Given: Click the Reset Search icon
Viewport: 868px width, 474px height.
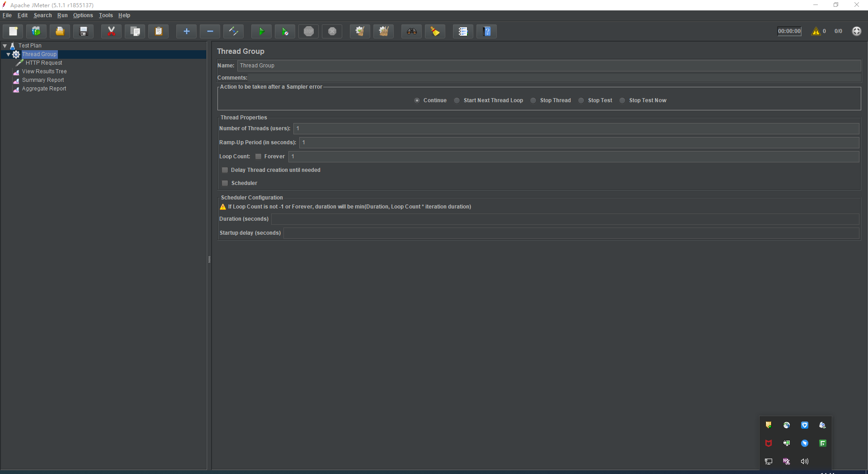Looking at the screenshot, I should pyautogui.click(x=435, y=31).
